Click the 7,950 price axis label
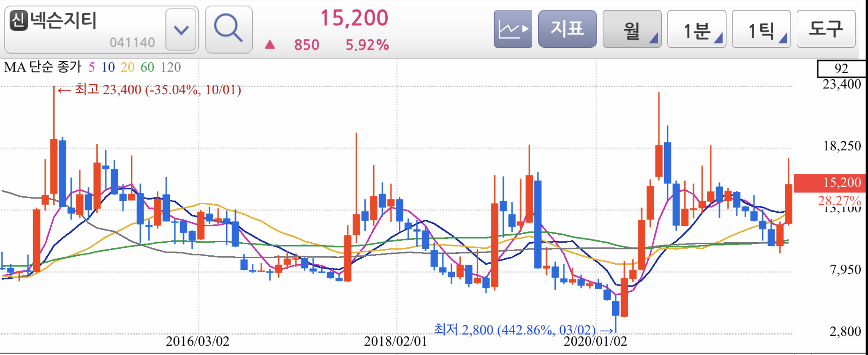Screen dimensions: 868x355 coord(845,270)
